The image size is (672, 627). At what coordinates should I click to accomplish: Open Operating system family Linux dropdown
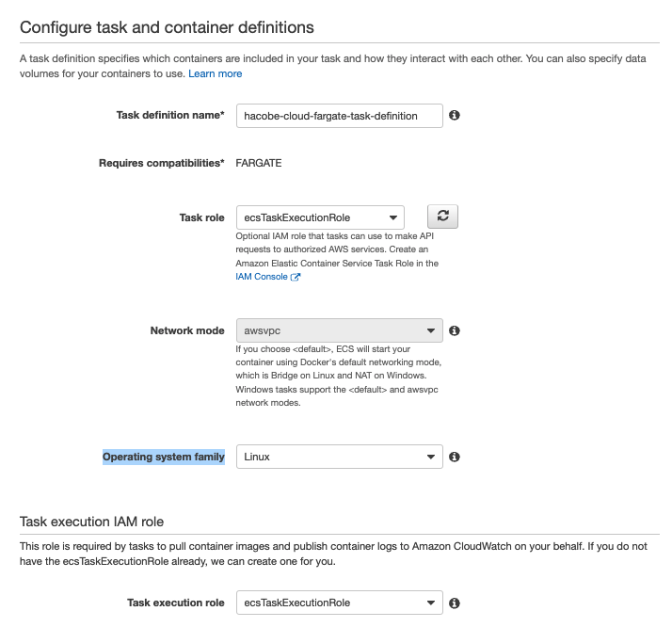(339, 457)
